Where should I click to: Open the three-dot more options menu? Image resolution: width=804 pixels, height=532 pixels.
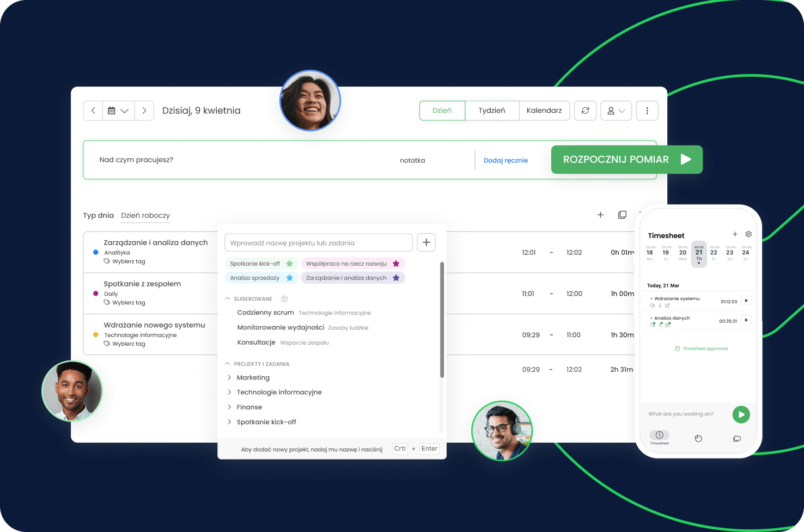click(647, 111)
